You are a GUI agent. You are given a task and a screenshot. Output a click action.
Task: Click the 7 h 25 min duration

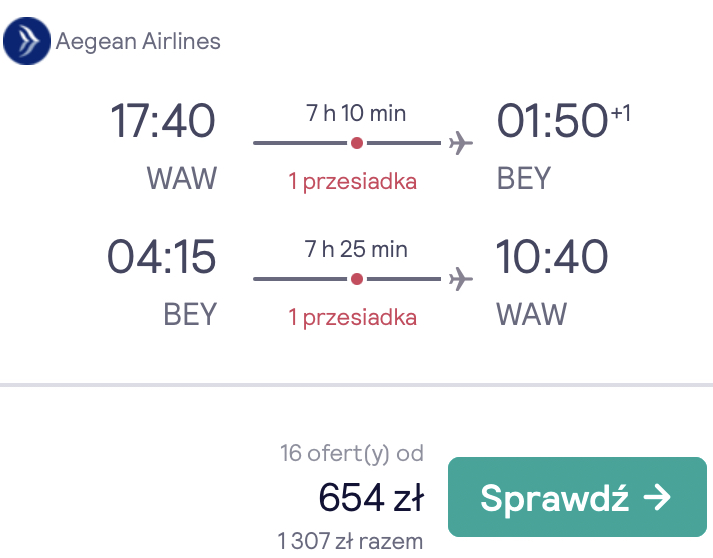pyautogui.click(x=356, y=249)
